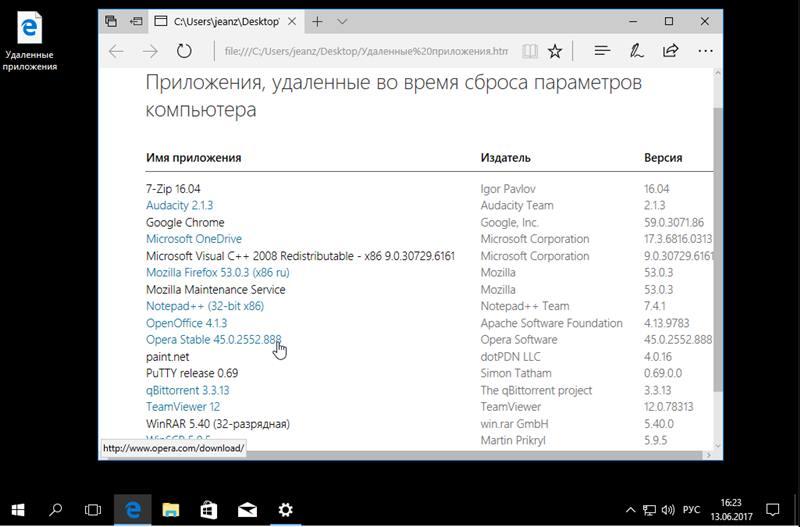Click the volume speaker icon in the tray
Image resolution: width=800 pixels, height=527 pixels.
[x=667, y=510]
